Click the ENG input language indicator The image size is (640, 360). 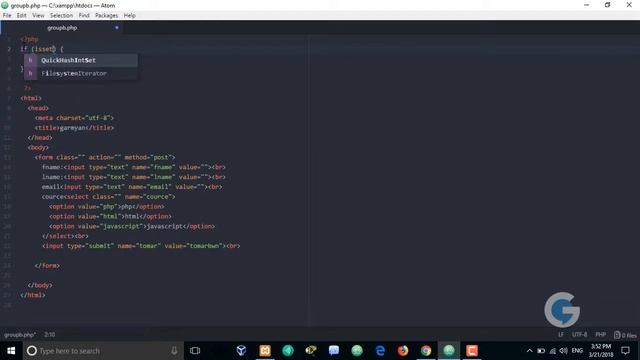click(577, 351)
